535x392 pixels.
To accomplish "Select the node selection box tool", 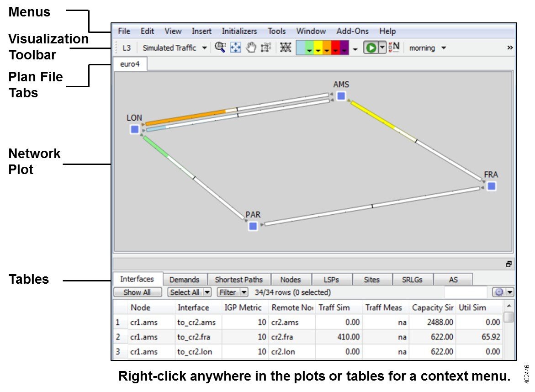I will pyautogui.click(x=266, y=48).
